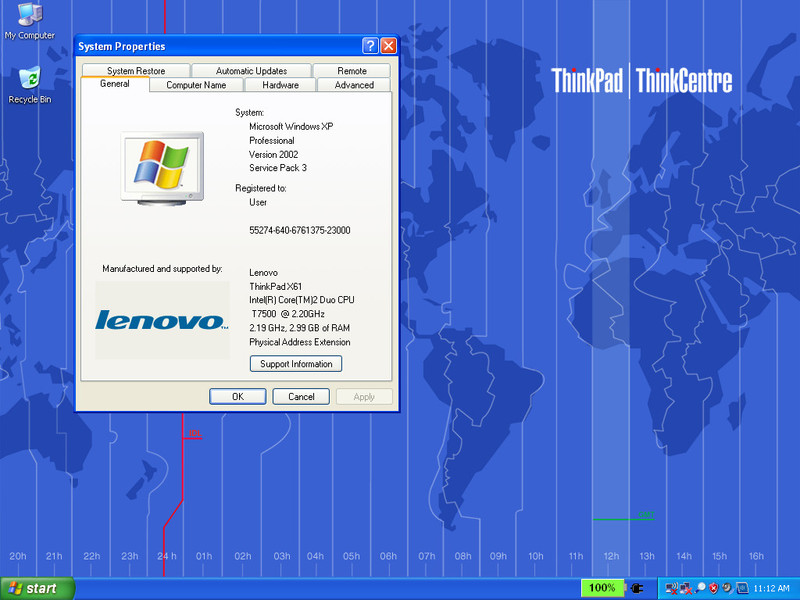The height and width of the screenshot is (600, 800).
Task: Click the magnifying glass tray icon
Action: pyautogui.click(x=701, y=588)
